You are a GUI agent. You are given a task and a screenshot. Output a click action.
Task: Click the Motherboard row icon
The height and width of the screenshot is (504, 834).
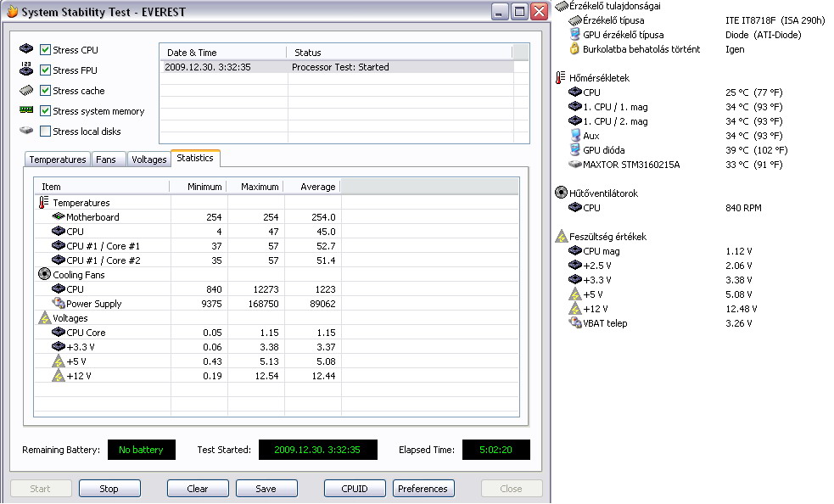click(59, 216)
